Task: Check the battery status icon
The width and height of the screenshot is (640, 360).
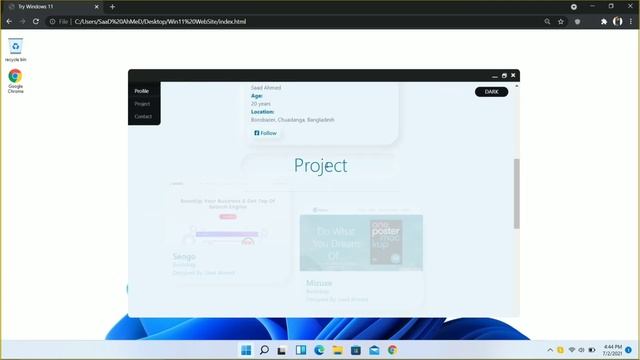Action: (x=592, y=350)
